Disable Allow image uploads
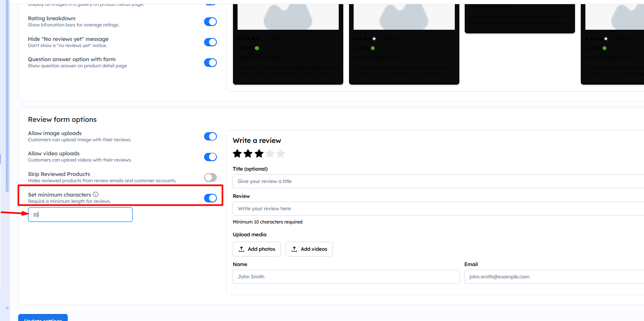The image size is (644, 321). [x=210, y=137]
